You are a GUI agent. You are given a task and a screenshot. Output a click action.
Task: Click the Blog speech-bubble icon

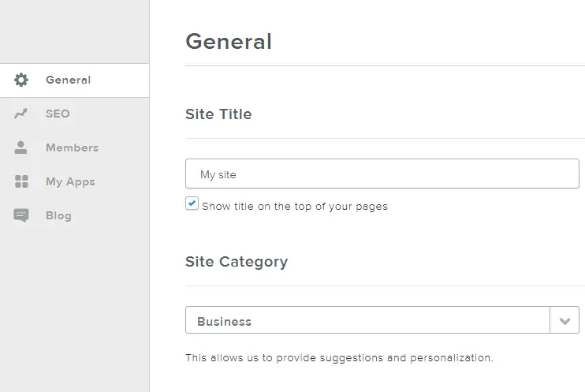pos(21,215)
